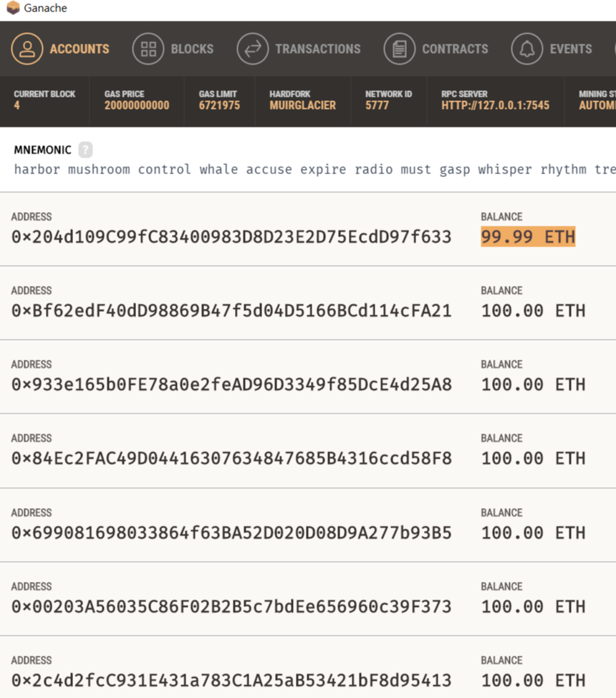Click the RPC server address HTTP://127.0.0.1:7545
Viewport: 616px width, 698px height.
coord(495,105)
